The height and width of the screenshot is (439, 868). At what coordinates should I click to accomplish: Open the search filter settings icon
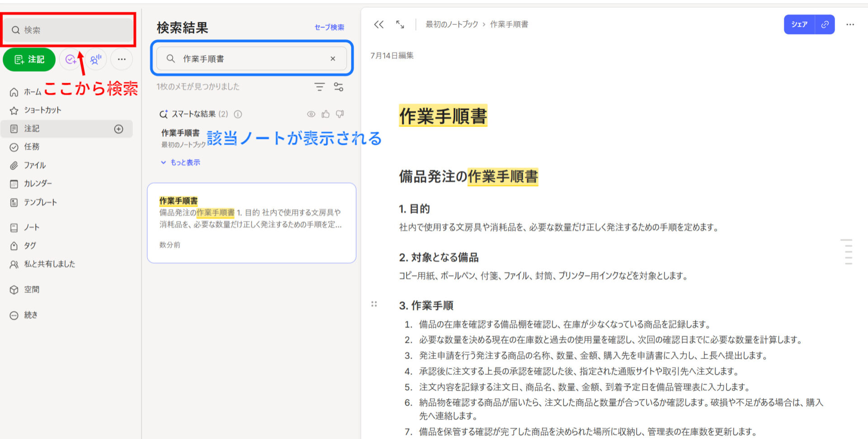339,87
